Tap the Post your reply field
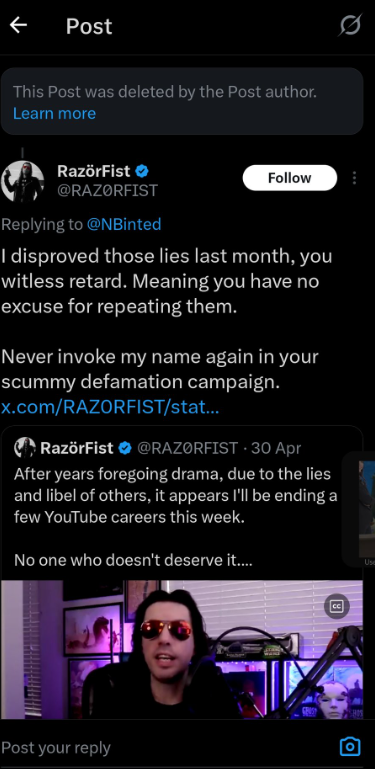The width and height of the screenshot is (375, 769). 167,747
